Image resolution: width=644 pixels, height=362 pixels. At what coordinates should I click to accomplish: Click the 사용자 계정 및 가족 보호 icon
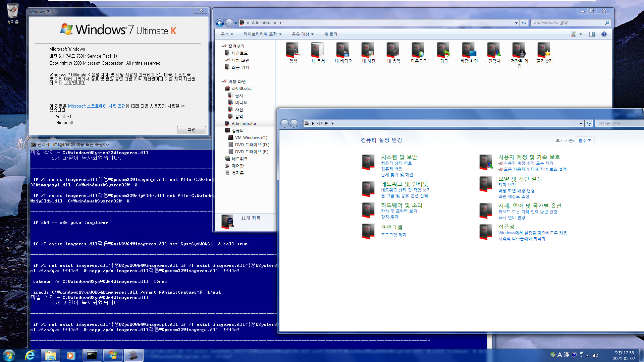pos(486,162)
